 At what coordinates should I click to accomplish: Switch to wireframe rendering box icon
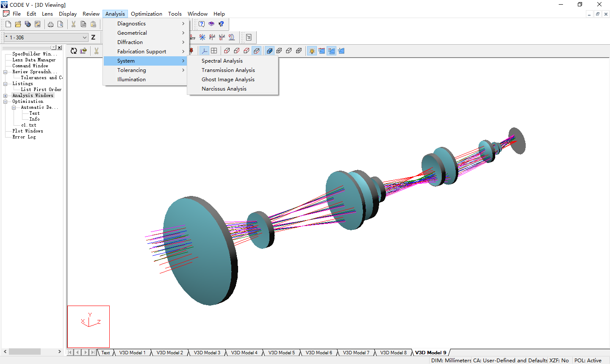tap(279, 51)
